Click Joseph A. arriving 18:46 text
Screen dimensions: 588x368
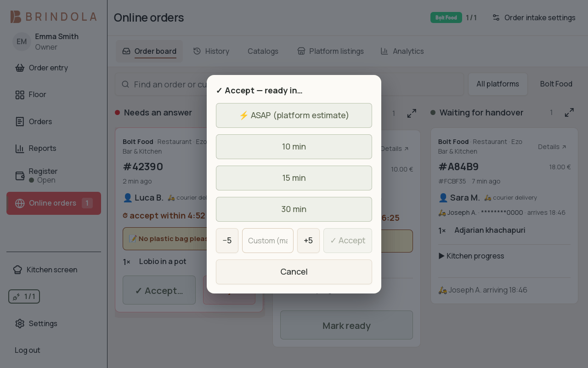point(483,290)
